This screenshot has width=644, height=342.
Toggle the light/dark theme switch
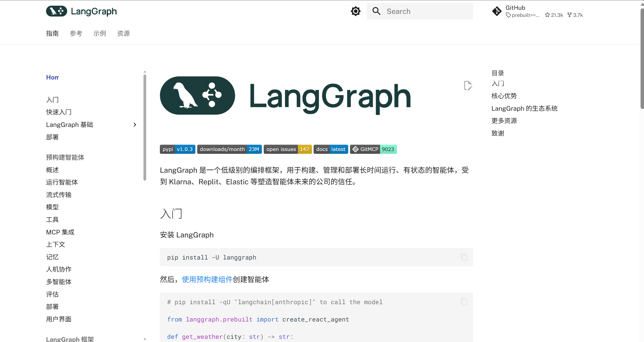click(x=355, y=11)
